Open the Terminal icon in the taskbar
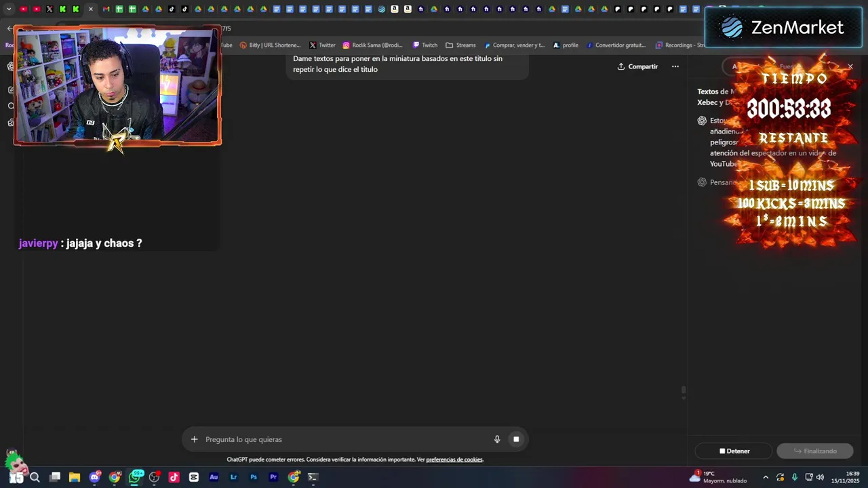 [313, 477]
